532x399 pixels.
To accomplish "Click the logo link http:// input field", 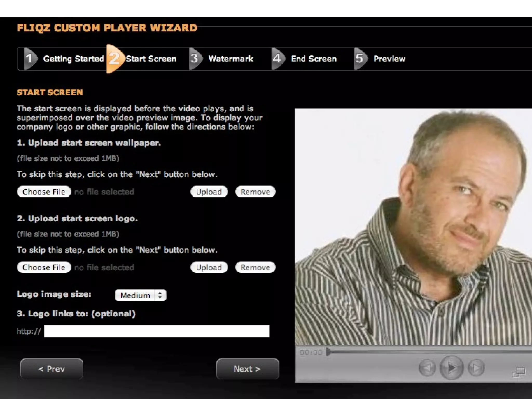I will (x=157, y=331).
